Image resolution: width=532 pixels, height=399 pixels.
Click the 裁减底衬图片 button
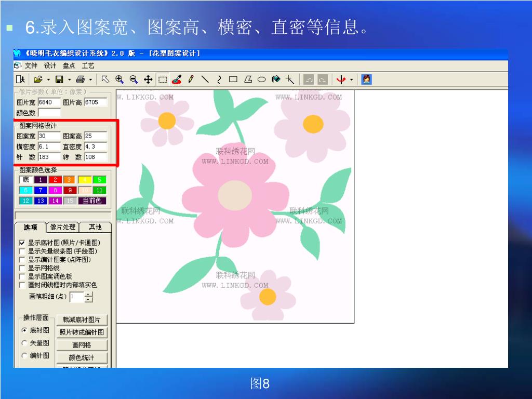point(82,320)
